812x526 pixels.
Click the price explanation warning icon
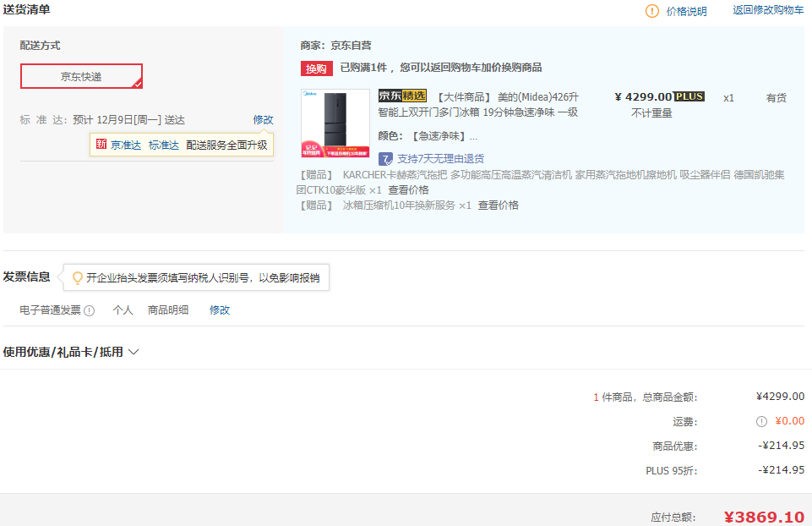(652, 11)
